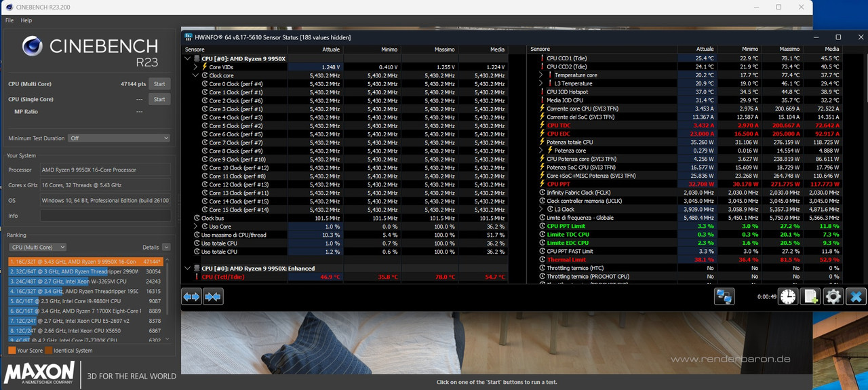Open the Help menu in Cinebench
868x390 pixels.
[x=26, y=20]
